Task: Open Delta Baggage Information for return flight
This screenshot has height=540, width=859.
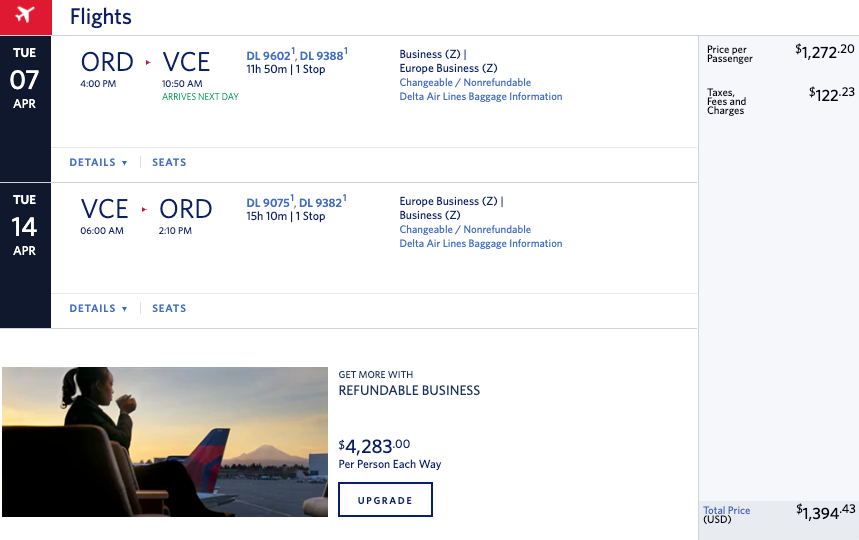Action: [x=481, y=244]
